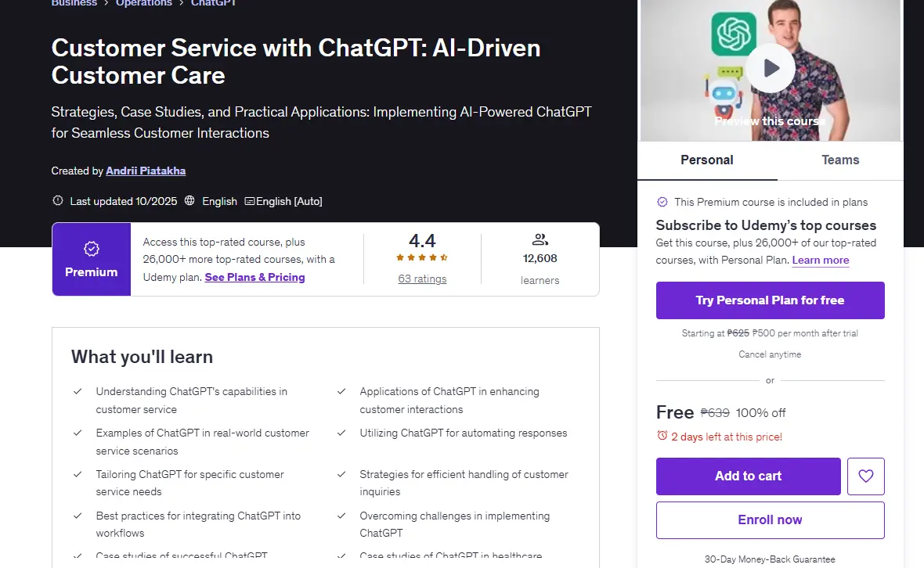
Task: Click the last updated alert icon
Action: point(58,201)
